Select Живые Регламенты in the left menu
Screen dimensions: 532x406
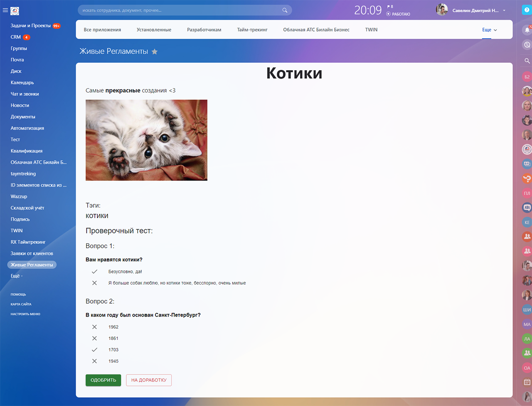(x=32, y=265)
